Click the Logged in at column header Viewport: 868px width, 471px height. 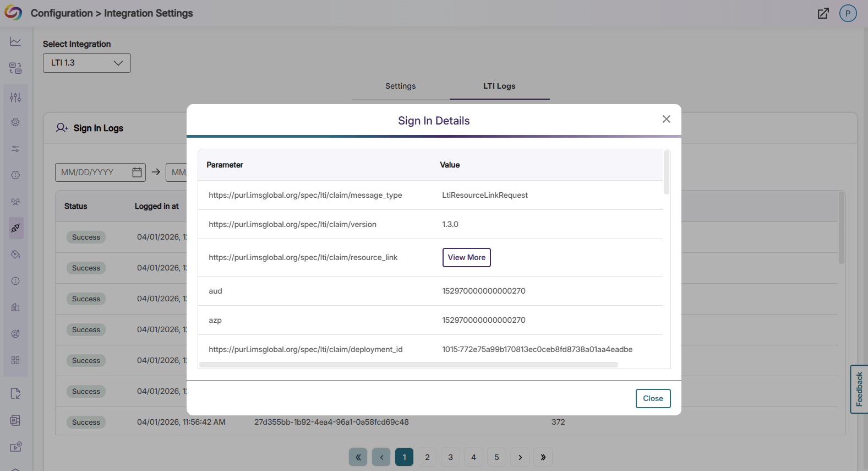coord(157,206)
